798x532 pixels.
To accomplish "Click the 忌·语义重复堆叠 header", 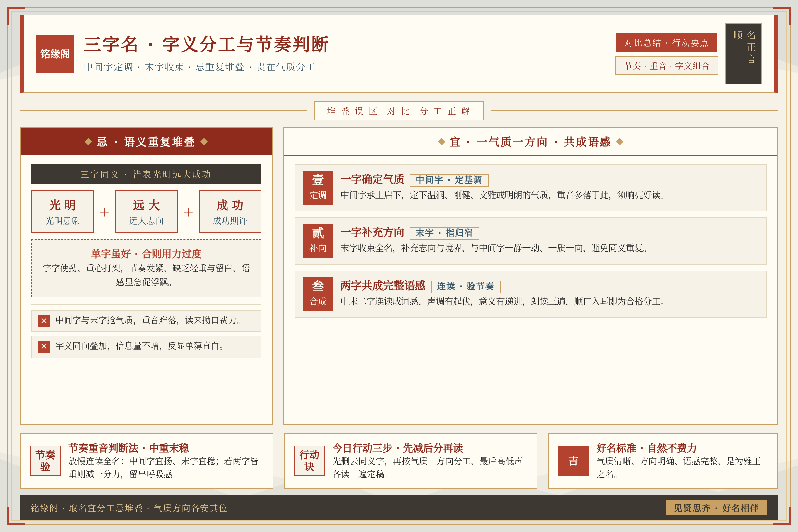I will (x=146, y=142).
